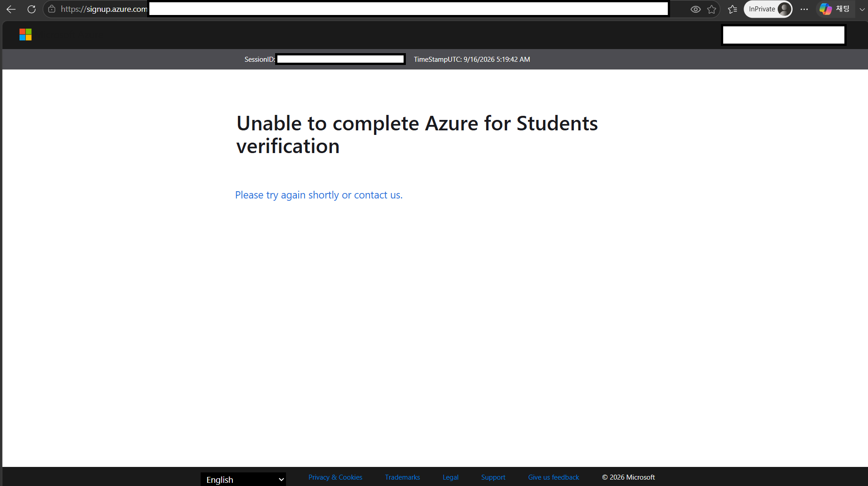Select the TimeStampUTC text
868x486 pixels.
pyautogui.click(x=472, y=60)
